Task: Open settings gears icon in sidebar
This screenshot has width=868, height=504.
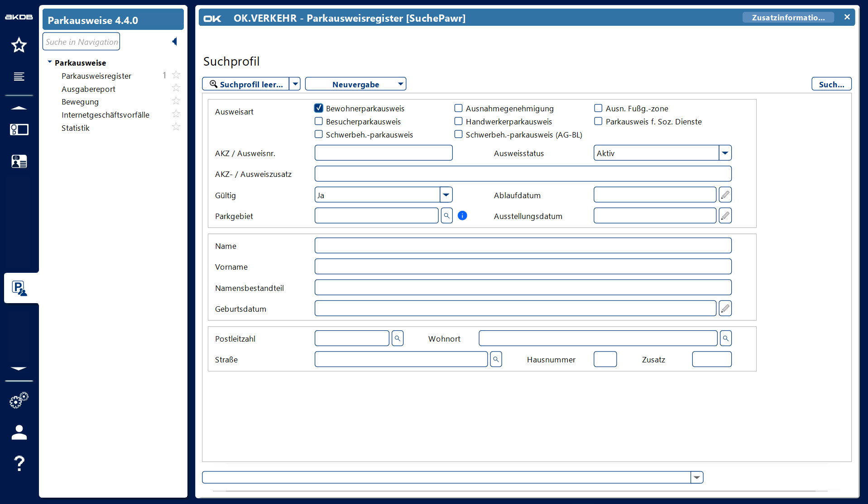Action: pos(19,400)
